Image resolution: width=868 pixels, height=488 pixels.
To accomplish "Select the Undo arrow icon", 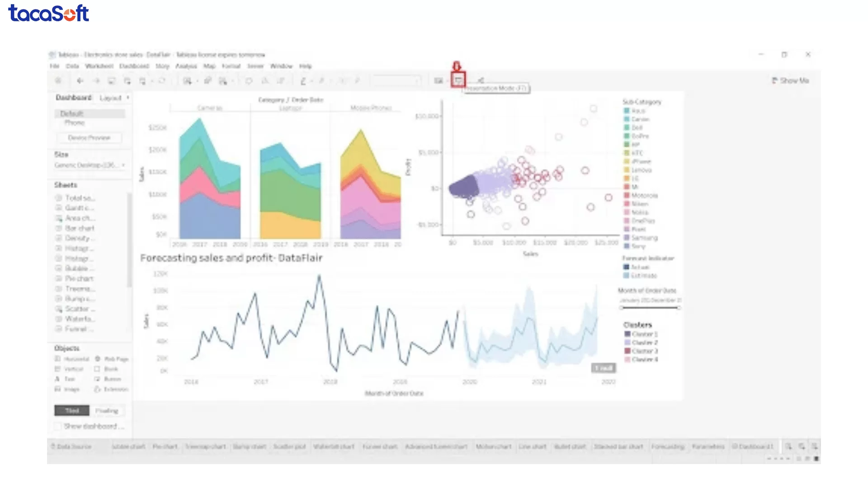I will tap(80, 80).
